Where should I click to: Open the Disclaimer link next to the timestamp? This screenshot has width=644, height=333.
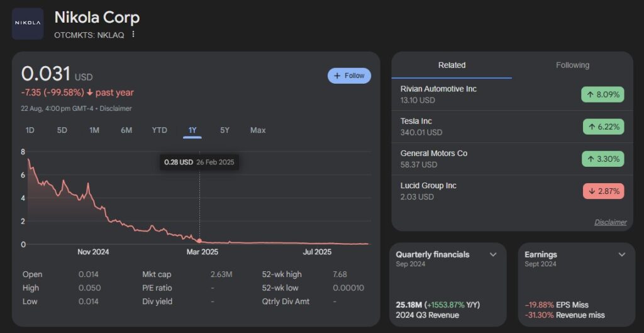pos(116,108)
